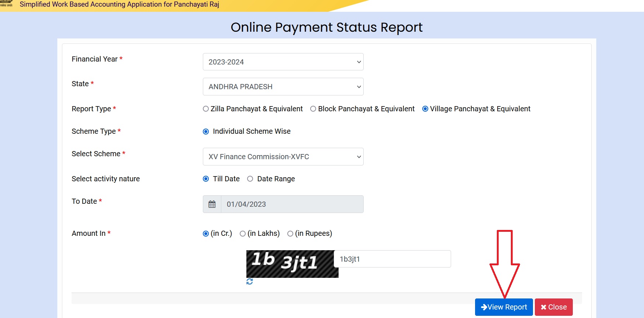
Task: Select amount in Rupees
Action: (x=290, y=234)
